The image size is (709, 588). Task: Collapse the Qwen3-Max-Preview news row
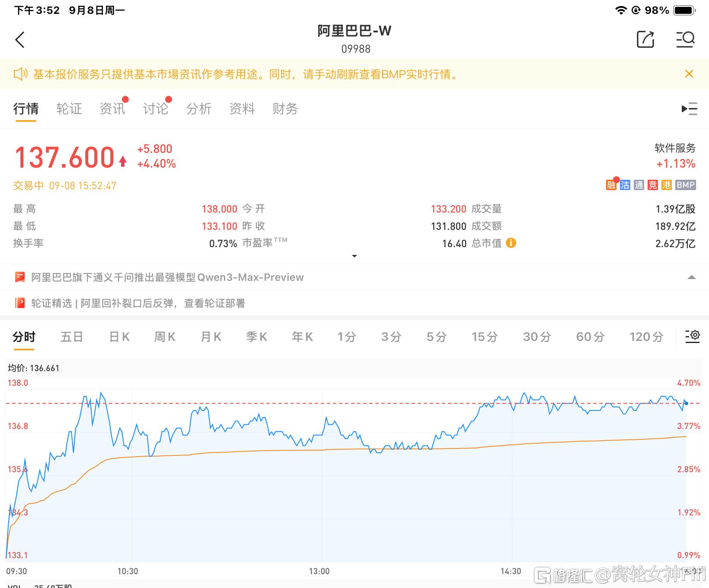coord(691,277)
